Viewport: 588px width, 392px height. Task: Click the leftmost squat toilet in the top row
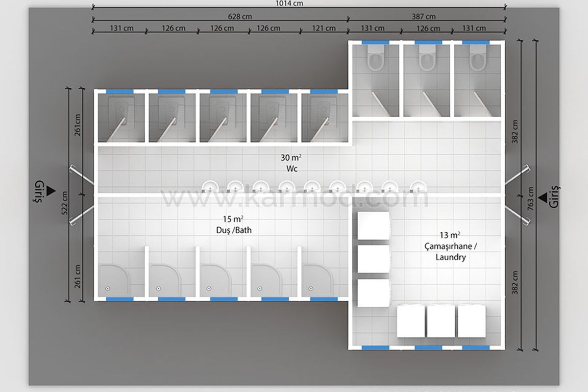click(120, 108)
